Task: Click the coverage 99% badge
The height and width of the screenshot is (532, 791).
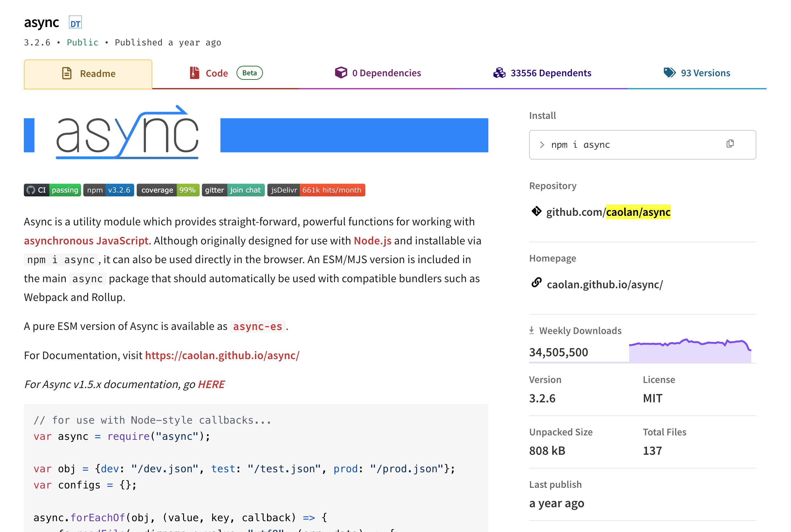Action: click(168, 190)
